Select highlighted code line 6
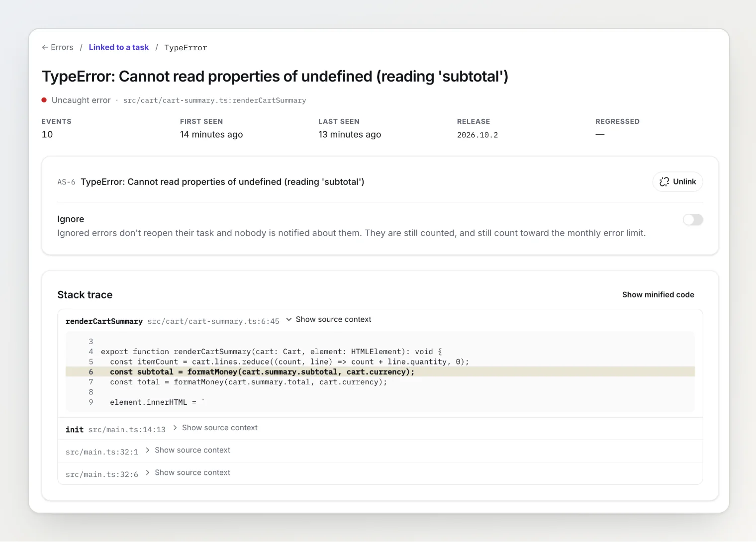The image size is (756, 542). [x=380, y=372]
